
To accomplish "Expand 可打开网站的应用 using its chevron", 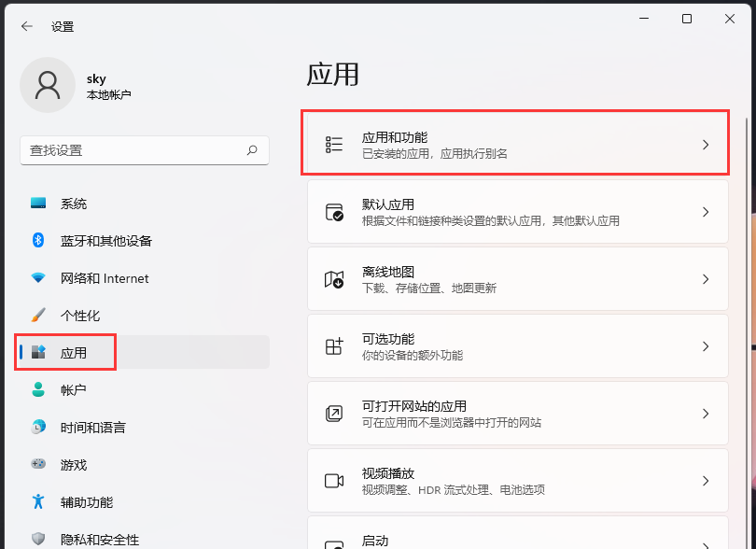I will 706,414.
